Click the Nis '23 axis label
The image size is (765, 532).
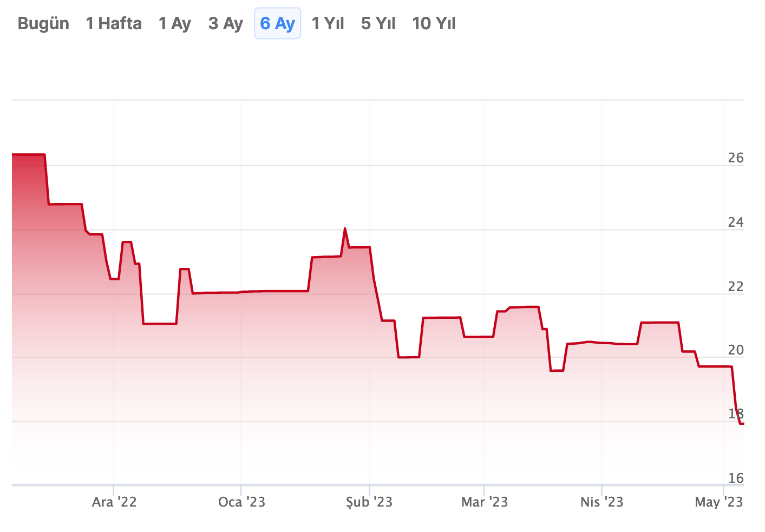(x=601, y=502)
